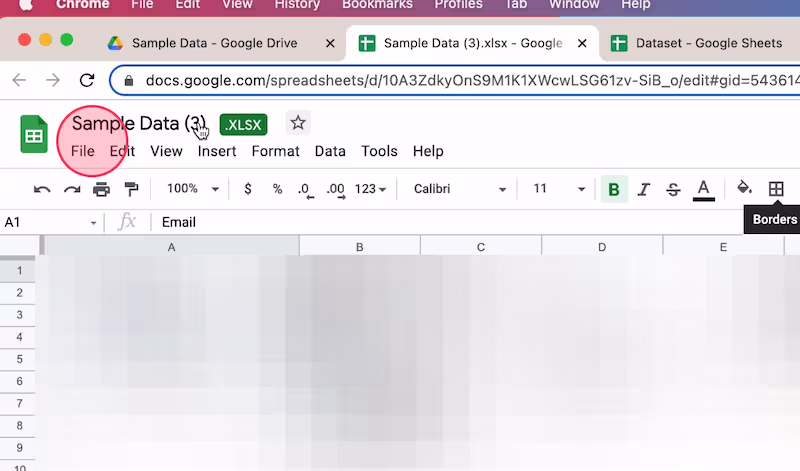Toggle strikethrough formatting
This screenshot has height=471, width=800.
coord(673,189)
